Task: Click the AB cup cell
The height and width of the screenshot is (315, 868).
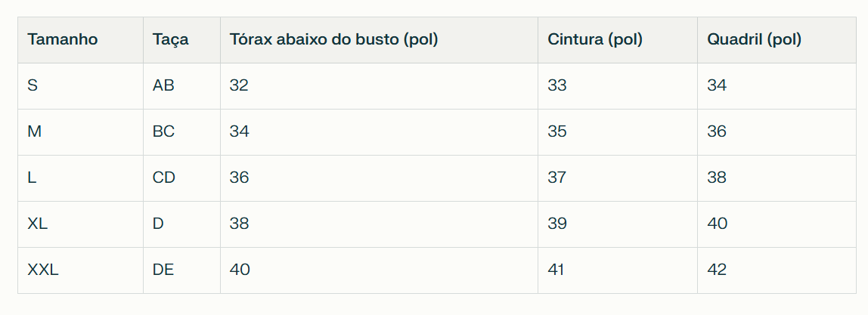Action: [x=163, y=85]
